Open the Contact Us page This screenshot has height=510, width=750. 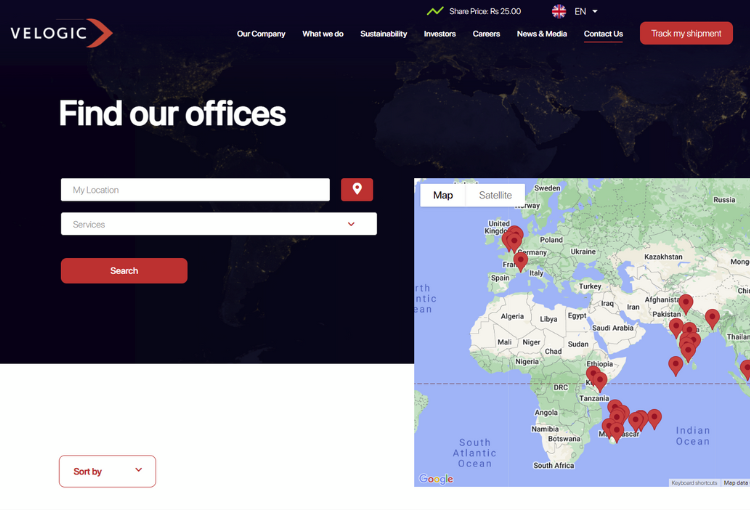[x=603, y=34]
